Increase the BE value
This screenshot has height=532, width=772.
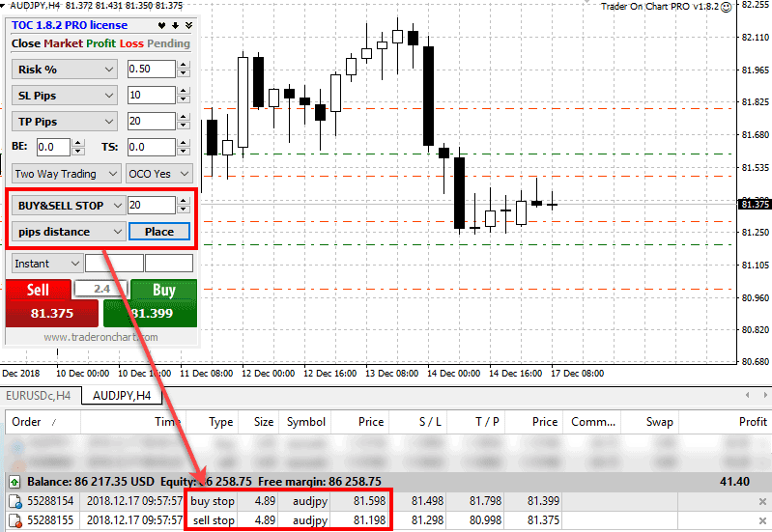pyautogui.click(x=78, y=143)
